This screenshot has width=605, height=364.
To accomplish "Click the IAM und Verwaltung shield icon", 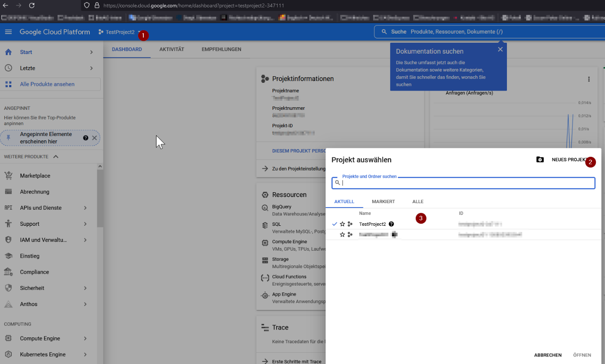I will [x=8, y=240].
